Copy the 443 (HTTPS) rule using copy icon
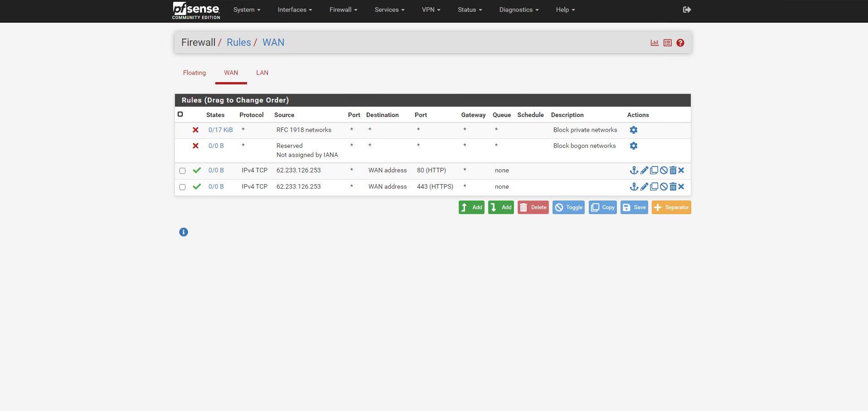868x411 pixels. point(654,186)
